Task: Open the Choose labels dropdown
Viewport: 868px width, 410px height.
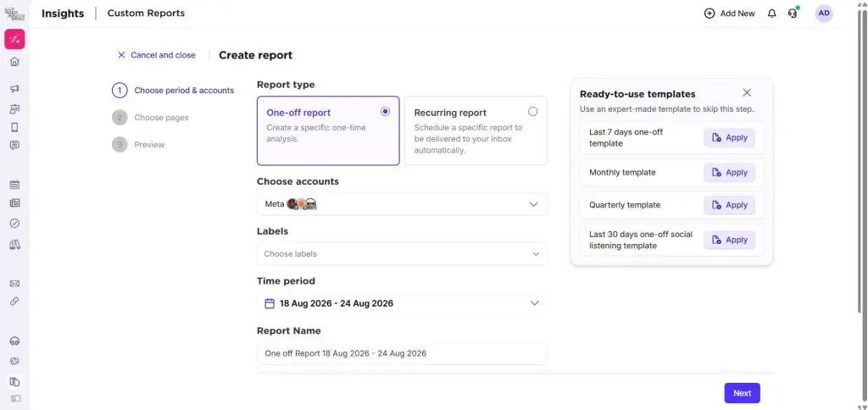Action: point(402,254)
